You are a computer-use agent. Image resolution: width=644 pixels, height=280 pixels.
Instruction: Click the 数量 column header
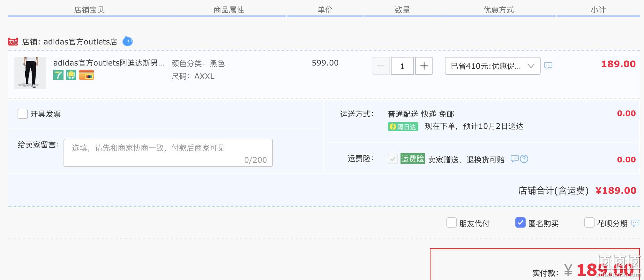[x=402, y=10]
